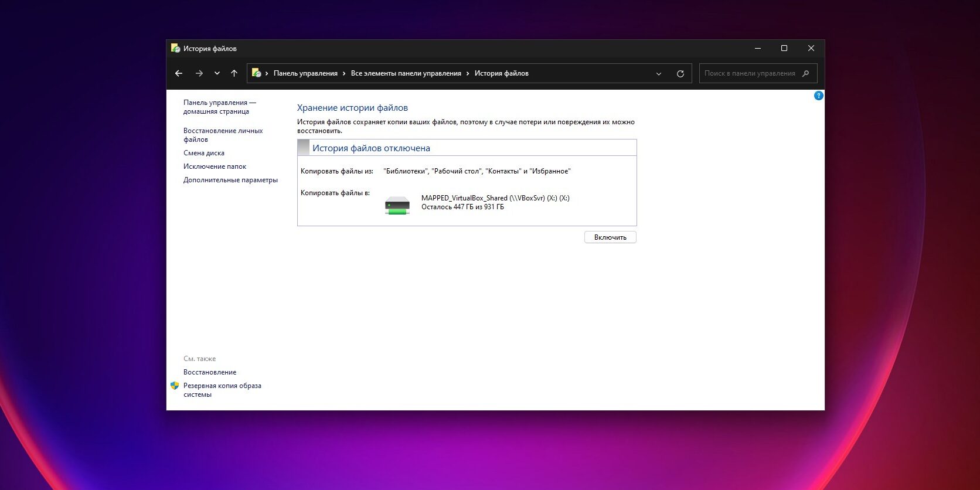The image size is (980, 490).
Task: Click the search magnifier icon
Action: pyautogui.click(x=805, y=73)
